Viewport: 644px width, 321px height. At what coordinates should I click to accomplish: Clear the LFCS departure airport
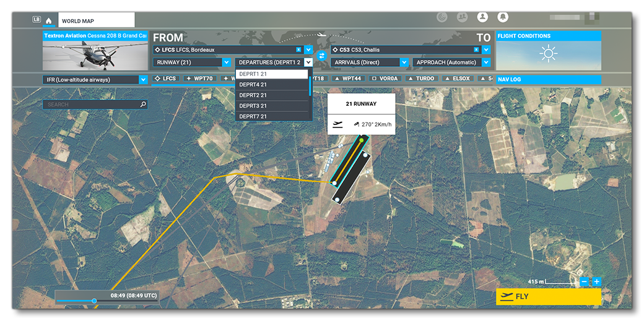[x=298, y=49]
